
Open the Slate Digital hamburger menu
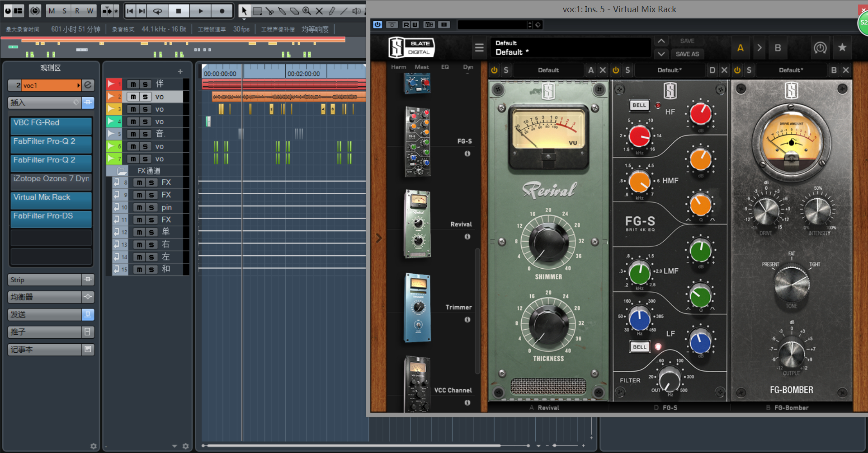coord(479,47)
